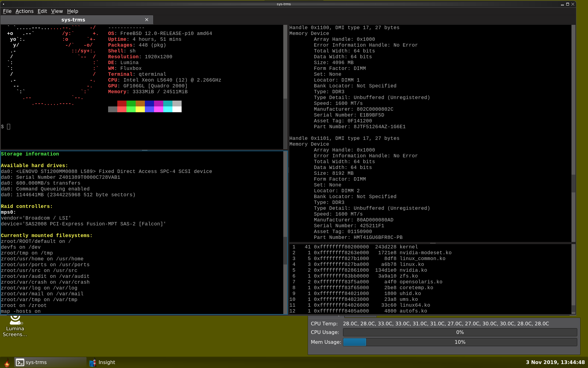Click the 'Resolution: 1920x1200' line
The width and height of the screenshot is (588, 368).
(140, 57)
